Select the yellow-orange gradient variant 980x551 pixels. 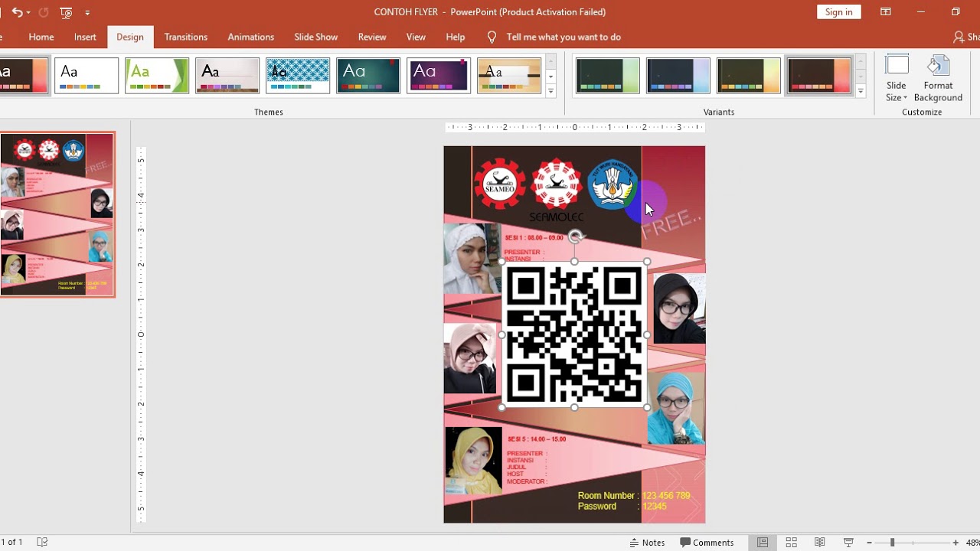pyautogui.click(x=749, y=76)
